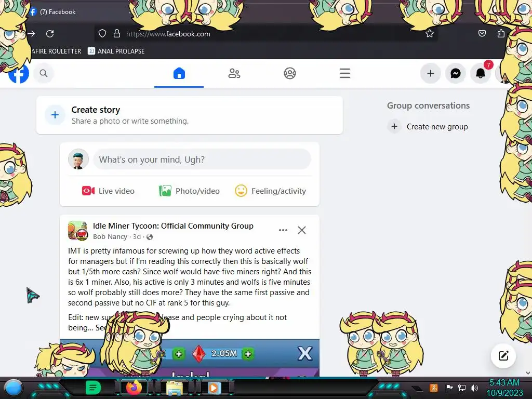
Task: Click the Create story plus icon
Action: [55, 115]
